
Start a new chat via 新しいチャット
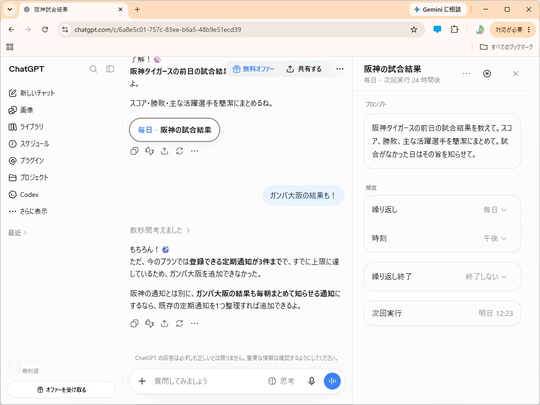pos(32,93)
